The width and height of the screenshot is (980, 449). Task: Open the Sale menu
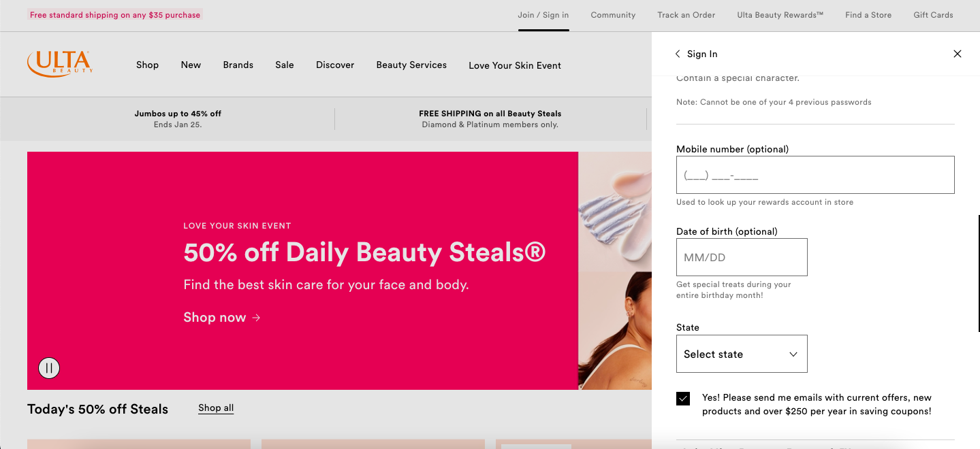click(285, 65)
